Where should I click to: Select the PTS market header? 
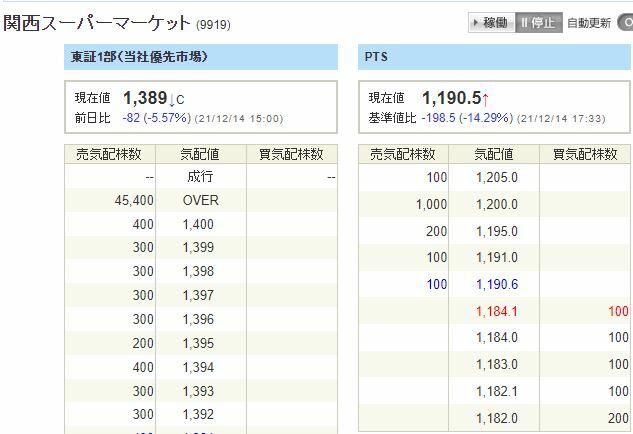click(494, 57)
